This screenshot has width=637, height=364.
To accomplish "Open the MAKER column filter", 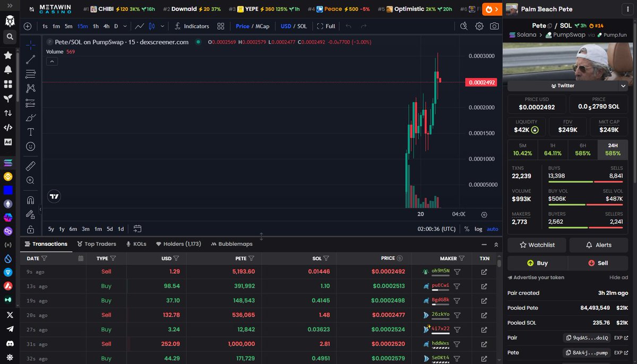I will 462,258.
